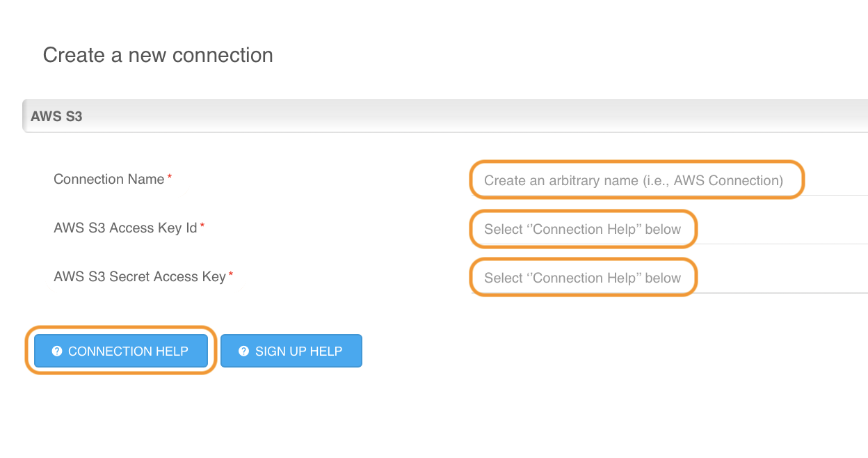Click the red asterisk beside Secret Access Key
The image size is (868, 458).
click(x=231, y=276)
